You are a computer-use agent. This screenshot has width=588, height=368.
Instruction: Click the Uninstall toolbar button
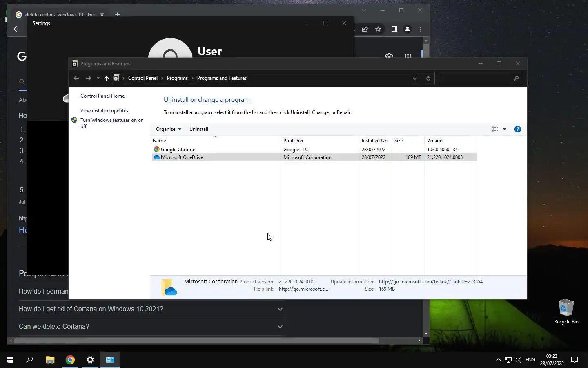click(x=199, y=129)
